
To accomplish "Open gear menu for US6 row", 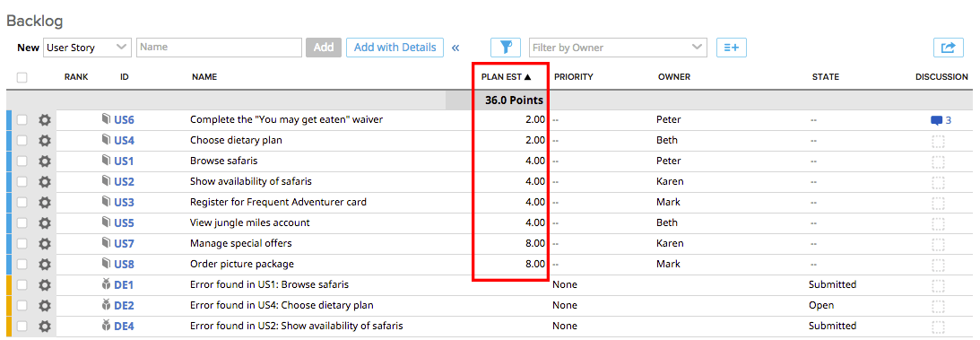I will click(x=44, y=120).
